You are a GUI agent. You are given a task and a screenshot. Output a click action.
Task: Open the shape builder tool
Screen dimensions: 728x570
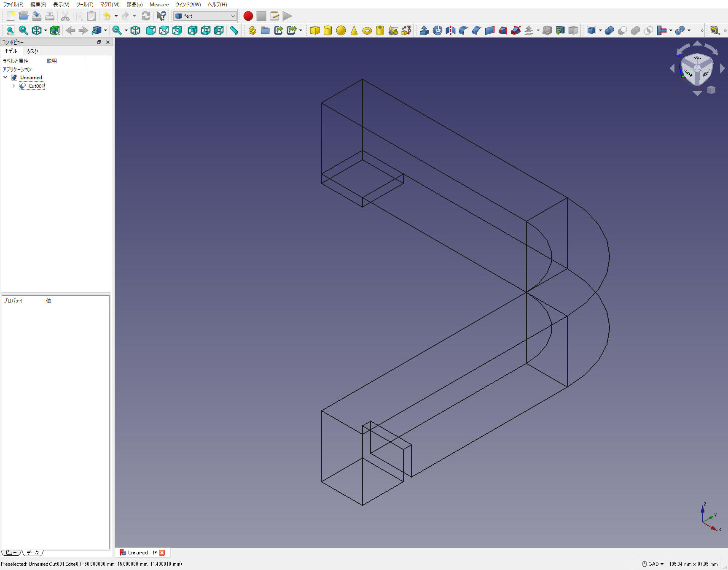click(x=406, y=30)
